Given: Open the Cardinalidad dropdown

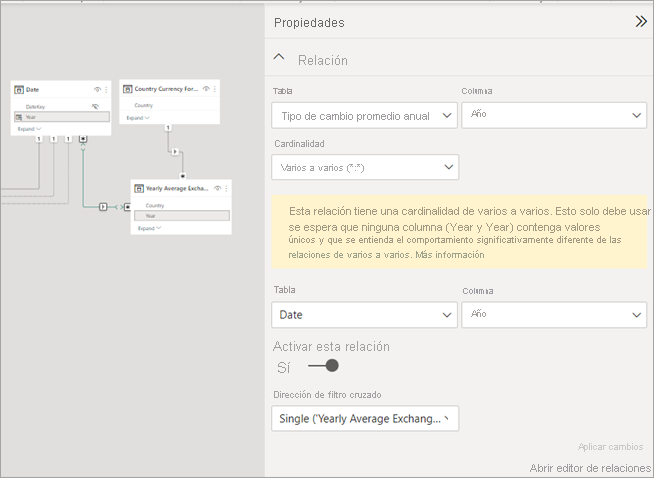Looking at the screenshot, I should (x=364, y=167).
